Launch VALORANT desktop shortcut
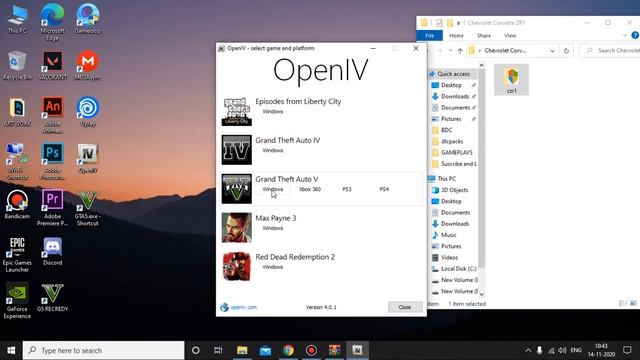 (x=52, y=65)
